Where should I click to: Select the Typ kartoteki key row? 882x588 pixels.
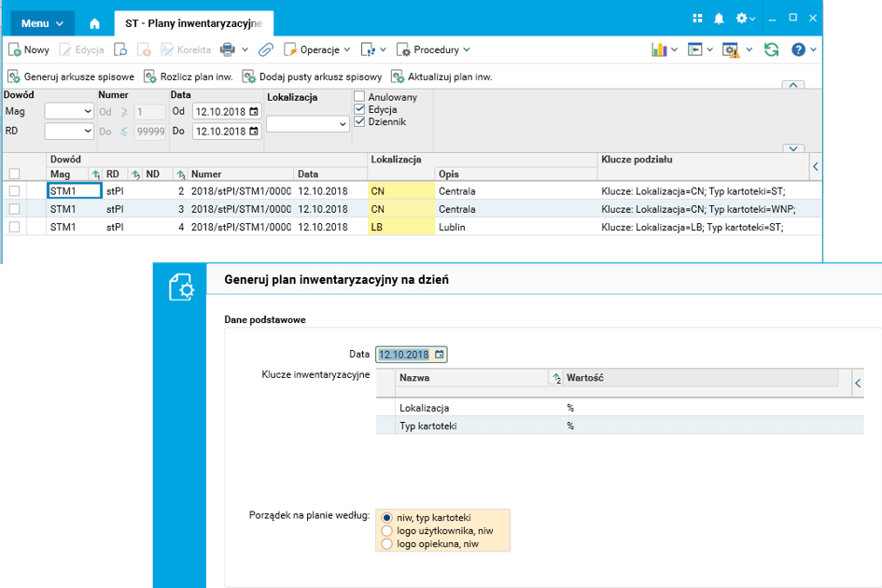(x=620, y=426)
